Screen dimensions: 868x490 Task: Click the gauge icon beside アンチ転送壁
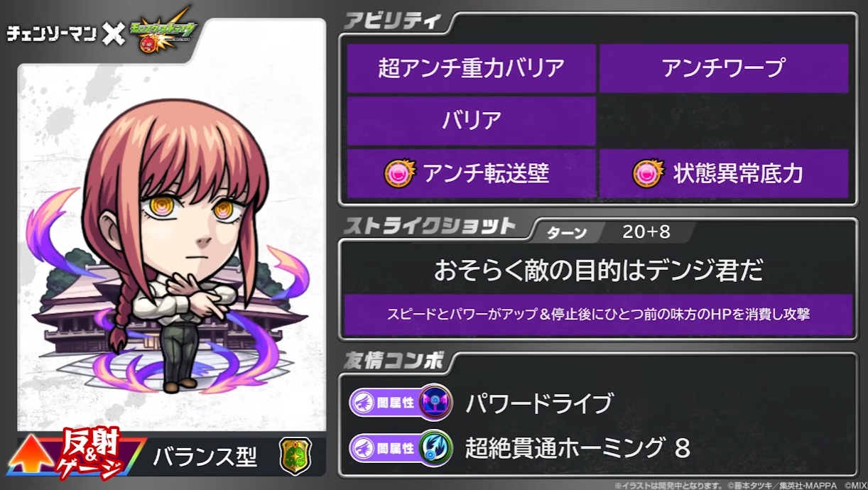398,173
